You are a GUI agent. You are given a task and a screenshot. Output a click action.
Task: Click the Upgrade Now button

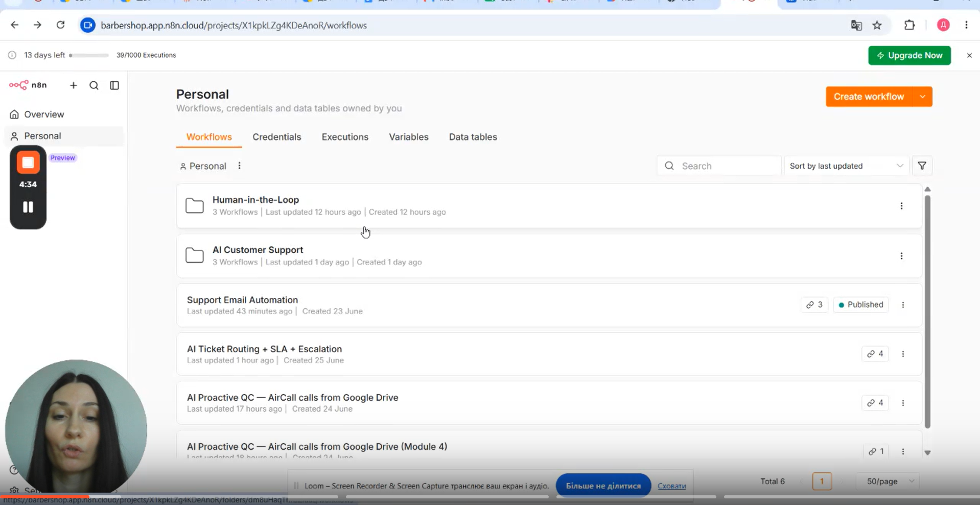[909, 55]
